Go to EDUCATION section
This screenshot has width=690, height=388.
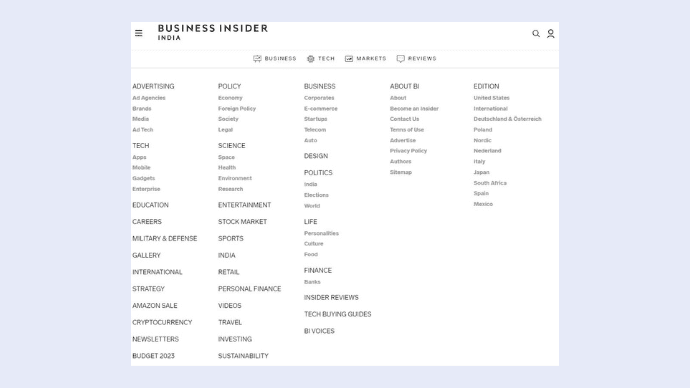point(150,205)
